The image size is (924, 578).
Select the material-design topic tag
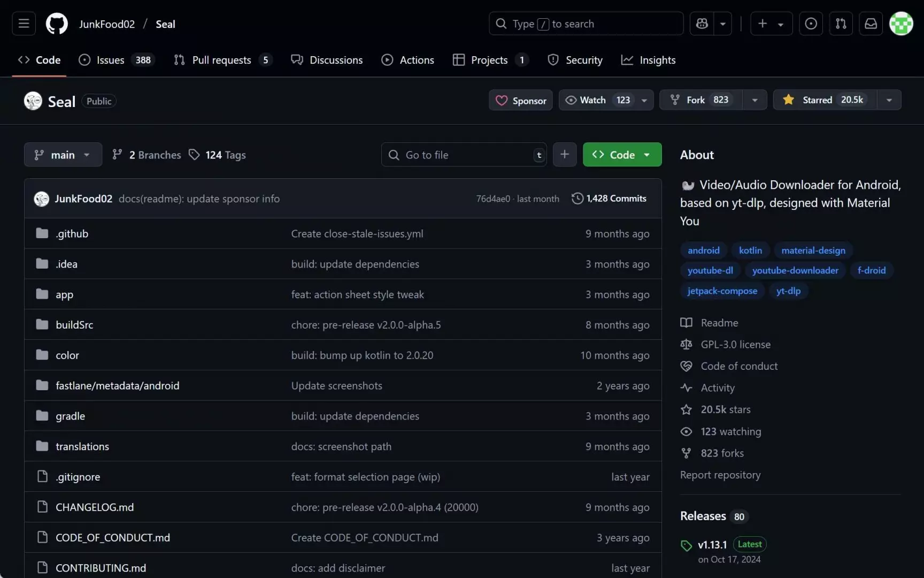tap(813, 250)
